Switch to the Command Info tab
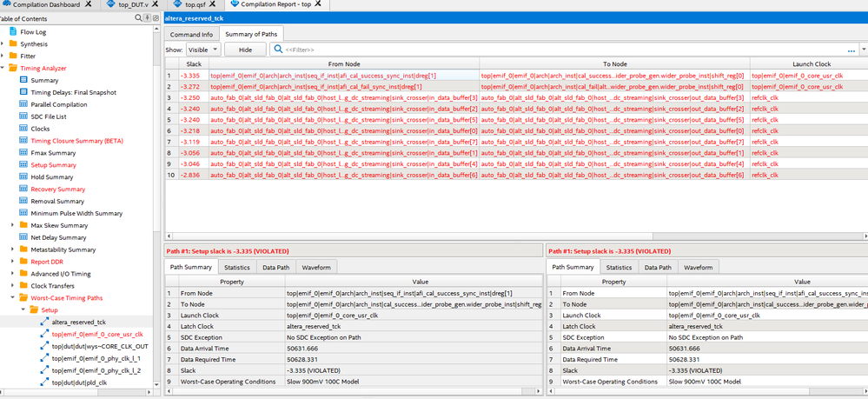Image resolution: width=868 pixels, height=399 pixels. pyautogui.click(x=191, y=35)
